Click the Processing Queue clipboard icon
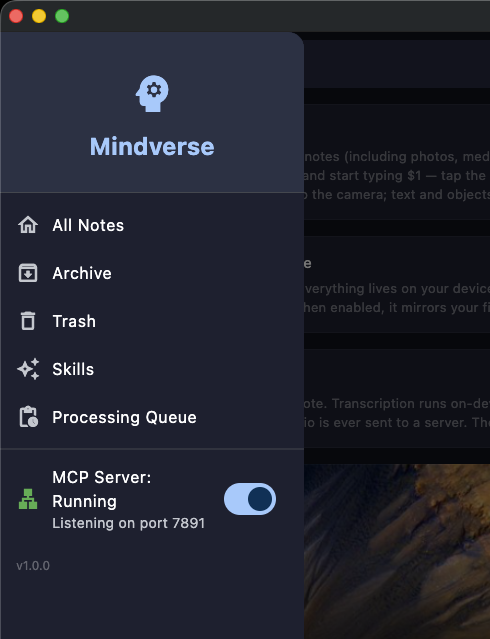Viewport: 490px width, 639px height. click(28, 417)
